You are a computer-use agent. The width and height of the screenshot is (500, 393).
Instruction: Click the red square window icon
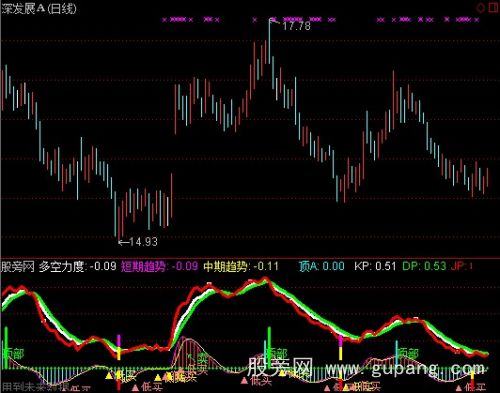[x=493, y=7]
